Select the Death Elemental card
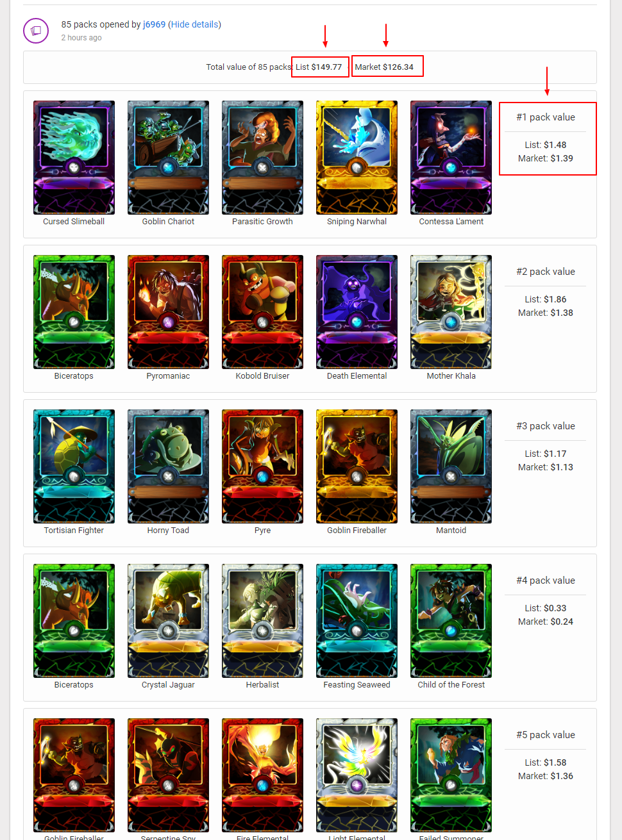The height and width of the screenshot is (840, 622). click(x=357, y=312)
